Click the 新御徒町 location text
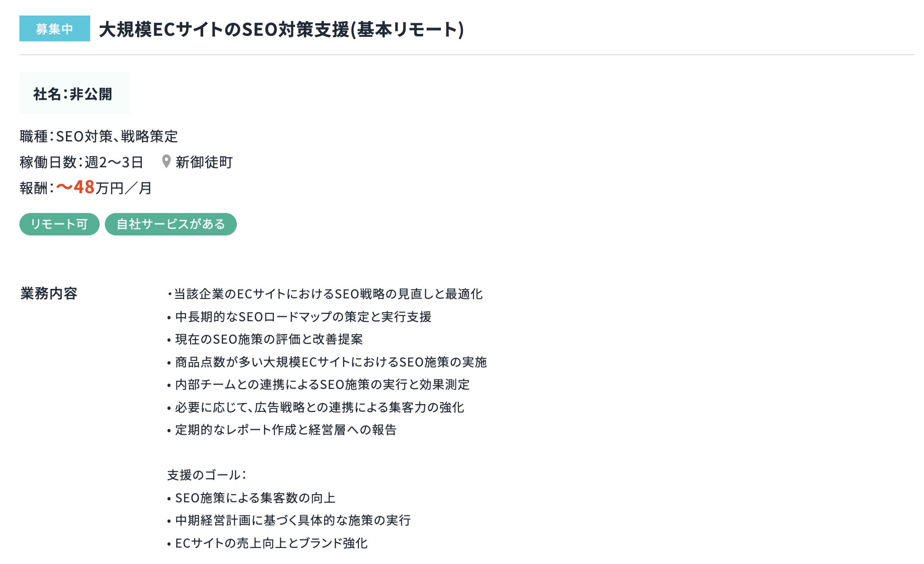Image resolution: width=924 pixels, height=564 pixels. coord(204,162)
